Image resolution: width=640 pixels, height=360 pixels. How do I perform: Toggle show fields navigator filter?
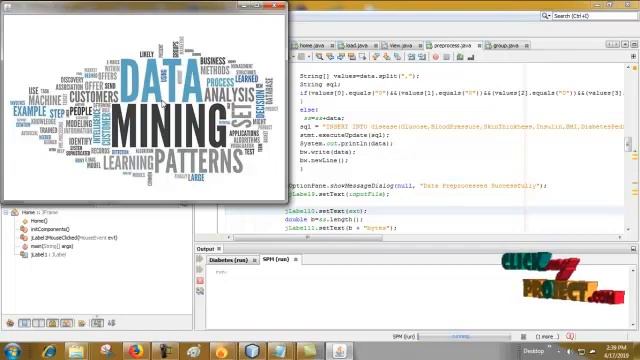(24, 323)
